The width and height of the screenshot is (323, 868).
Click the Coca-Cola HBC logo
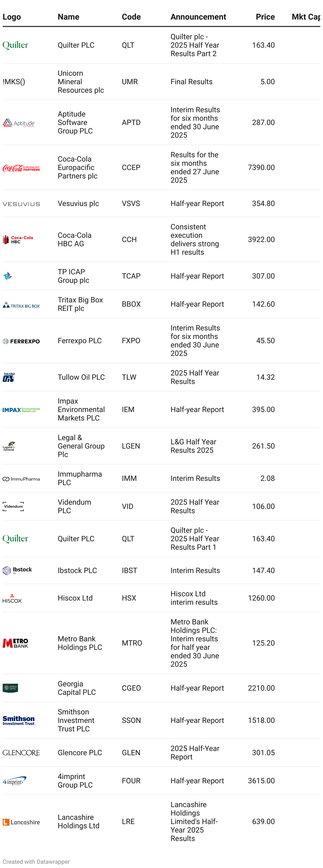(x=18, y=240)
